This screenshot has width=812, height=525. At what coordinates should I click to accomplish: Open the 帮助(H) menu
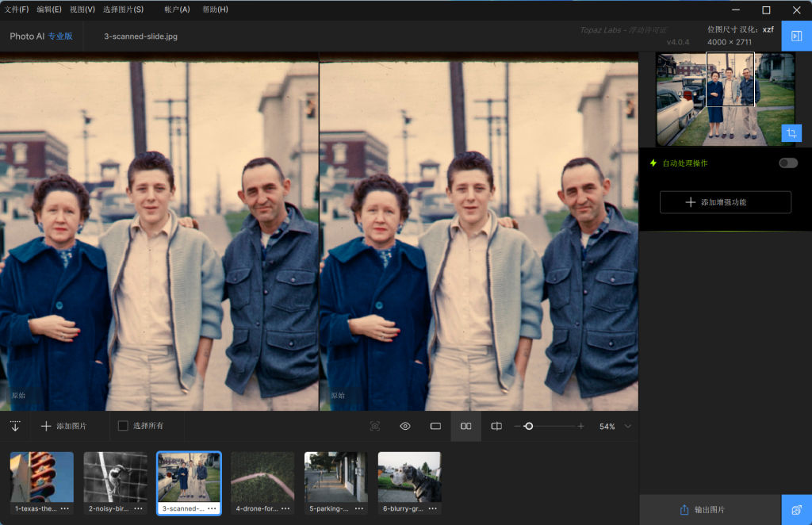click(x=215, y=10)
